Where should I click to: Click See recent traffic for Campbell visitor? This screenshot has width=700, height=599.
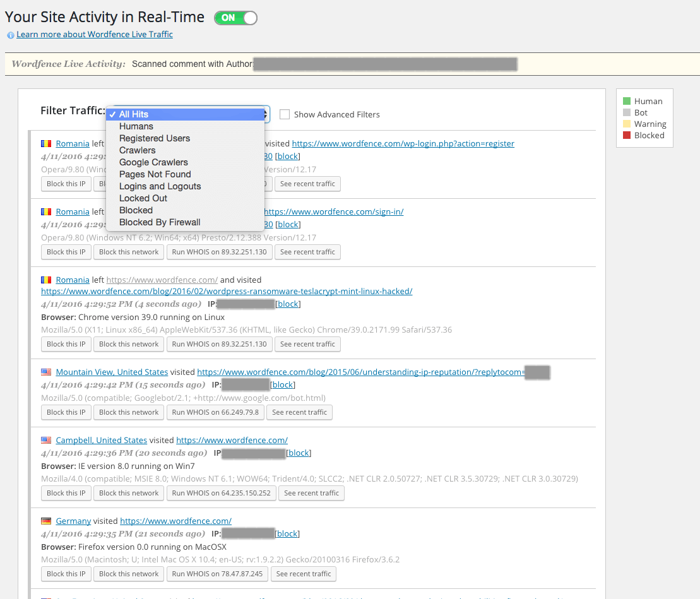coord(311,493)
